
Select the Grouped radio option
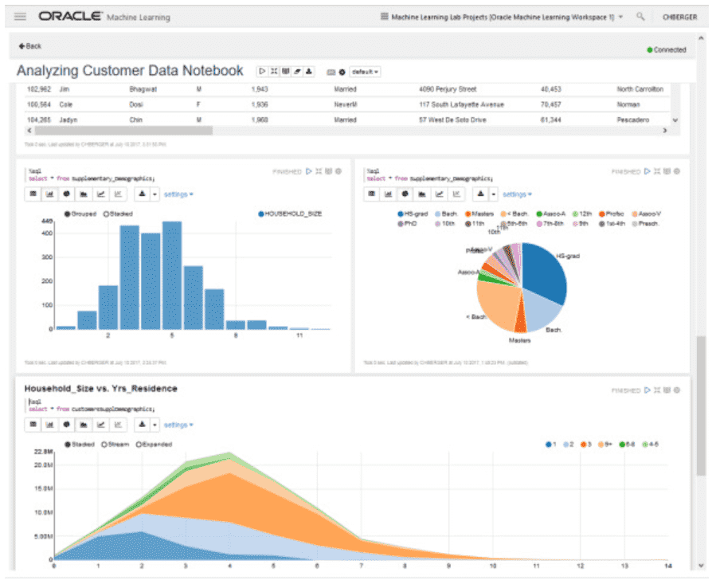(80, 214)
